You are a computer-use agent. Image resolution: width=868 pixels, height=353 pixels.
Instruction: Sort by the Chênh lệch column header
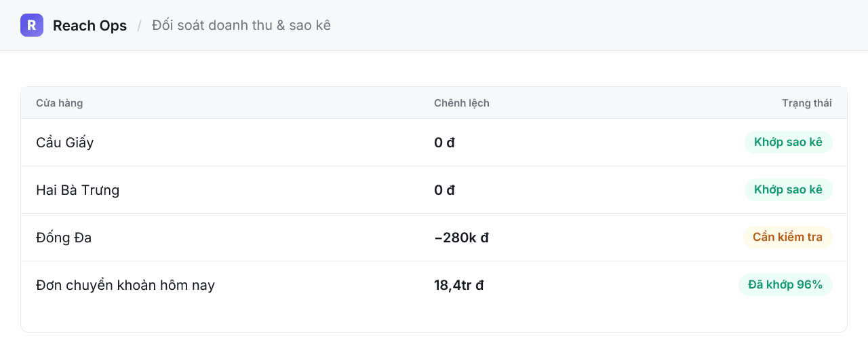tap(462, 103)
